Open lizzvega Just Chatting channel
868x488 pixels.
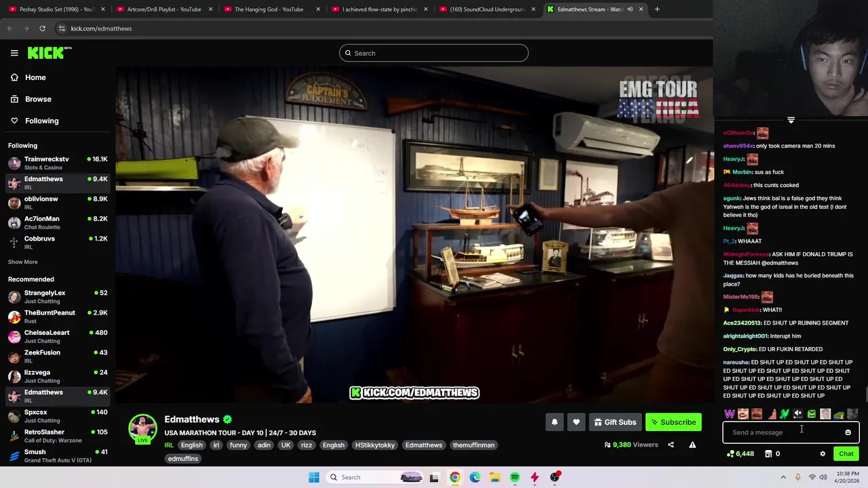pos(58,376)
